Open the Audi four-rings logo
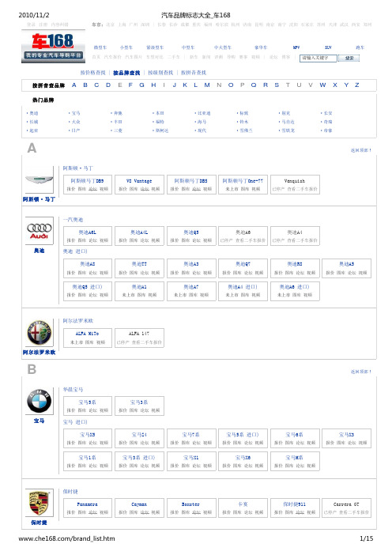 (x=40, y=231)
